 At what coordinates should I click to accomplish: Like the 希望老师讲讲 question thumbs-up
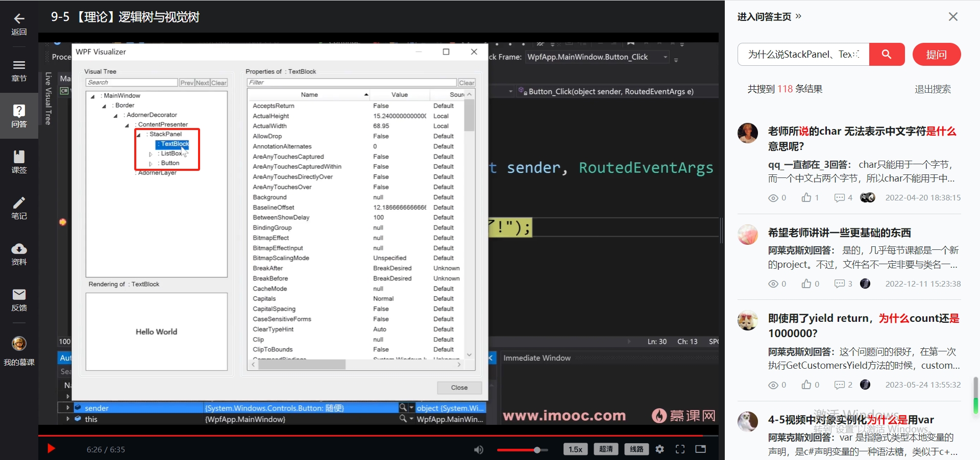point(806,284)
